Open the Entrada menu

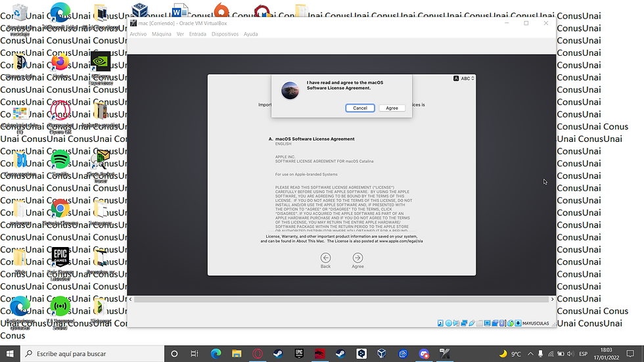pos(198,34)
